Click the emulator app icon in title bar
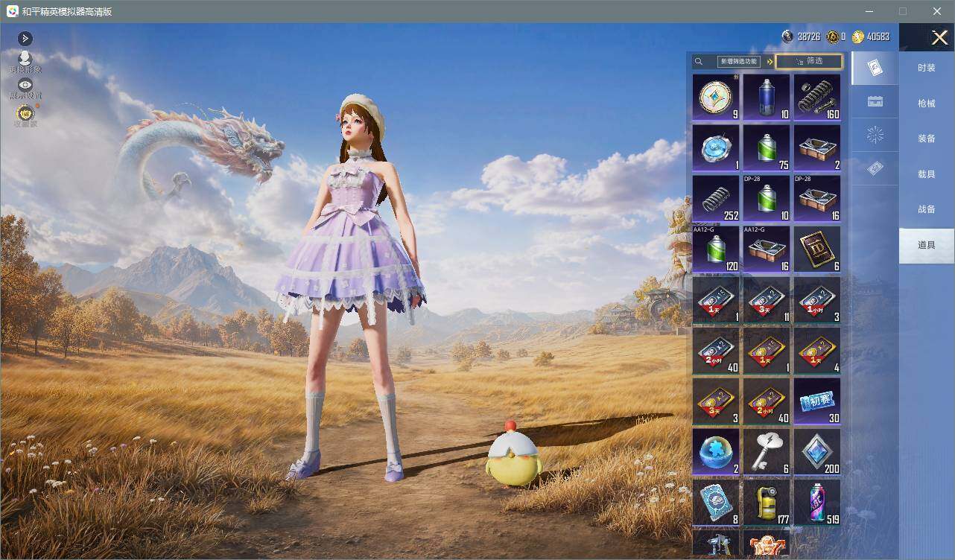Viewport: 955px width, 560px height. [x=11, y=11]
